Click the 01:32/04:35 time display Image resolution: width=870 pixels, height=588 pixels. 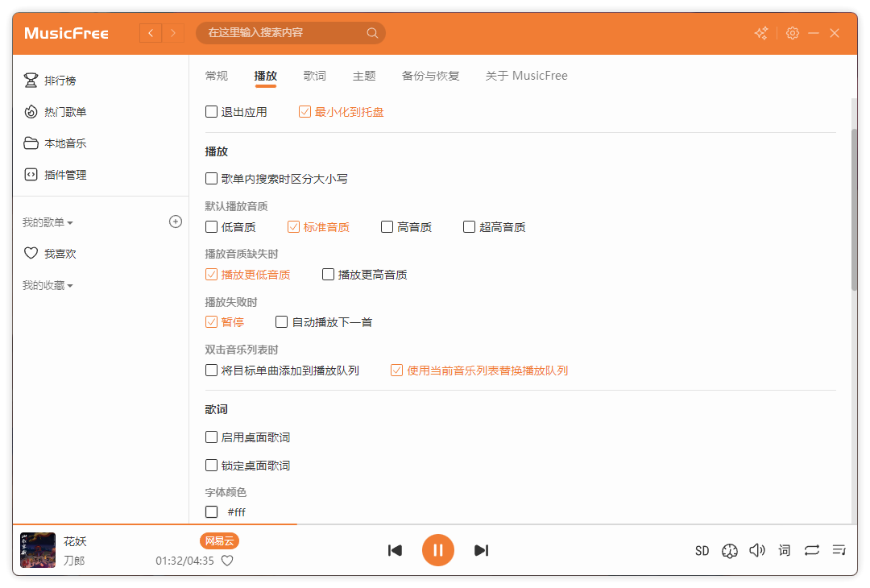coord(184,561)
